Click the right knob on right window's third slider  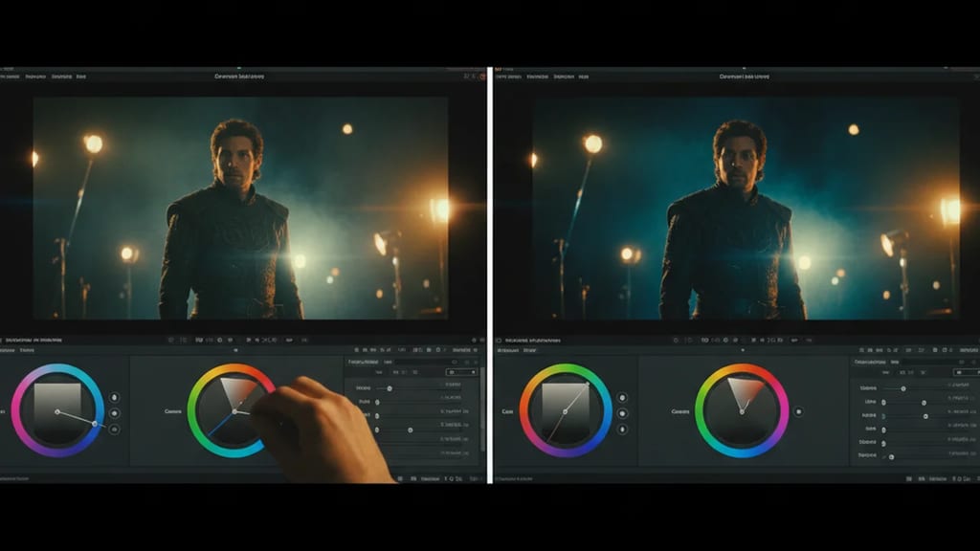925,416
